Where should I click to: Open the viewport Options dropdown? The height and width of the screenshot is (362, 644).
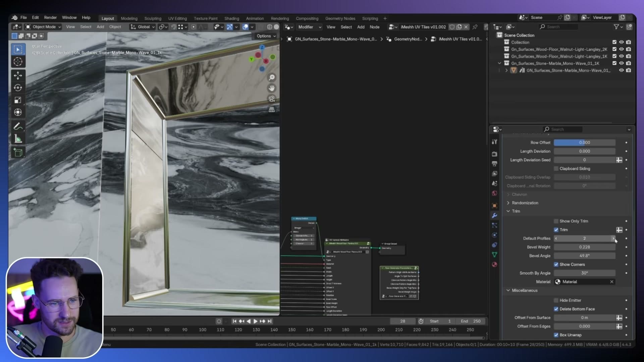coord(266,36)
